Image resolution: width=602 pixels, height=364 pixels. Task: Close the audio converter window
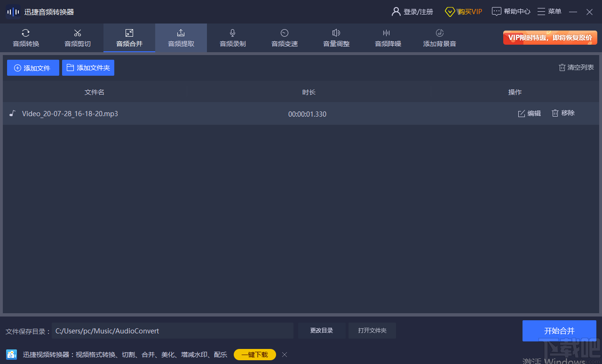[x=589, y=12]
